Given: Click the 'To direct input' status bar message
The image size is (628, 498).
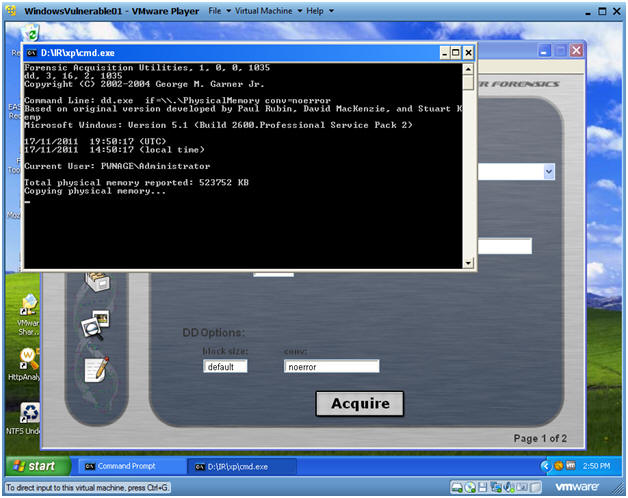Looking at the screenshot, I should [x=88, y=488].
